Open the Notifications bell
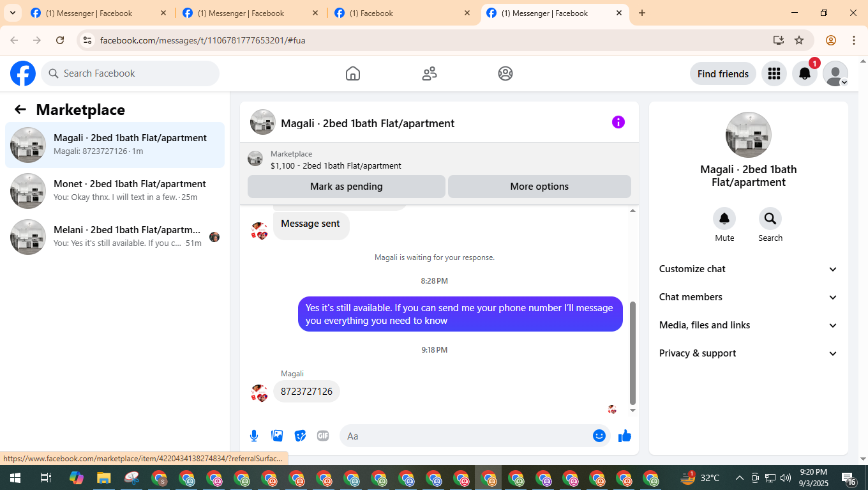This screenshot has width=868, height=490. pyautogui.click(x=805, y=73)
